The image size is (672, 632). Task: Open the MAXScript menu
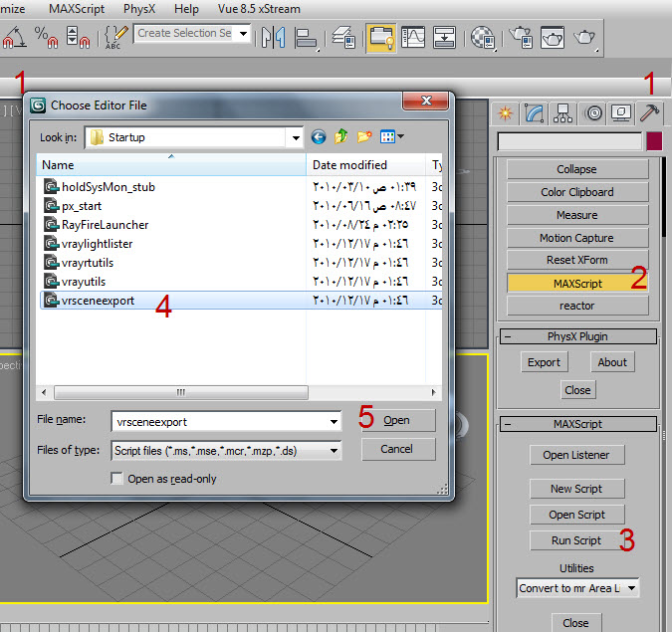[77, 9]
